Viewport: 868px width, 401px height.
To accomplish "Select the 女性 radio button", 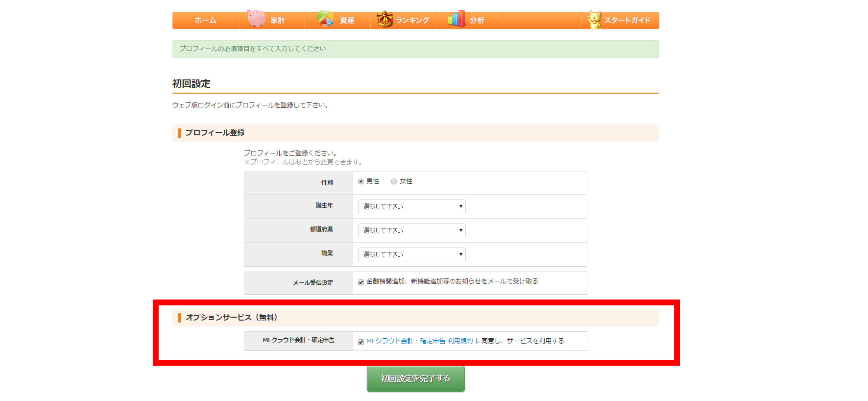I will (x=394, y=181).
